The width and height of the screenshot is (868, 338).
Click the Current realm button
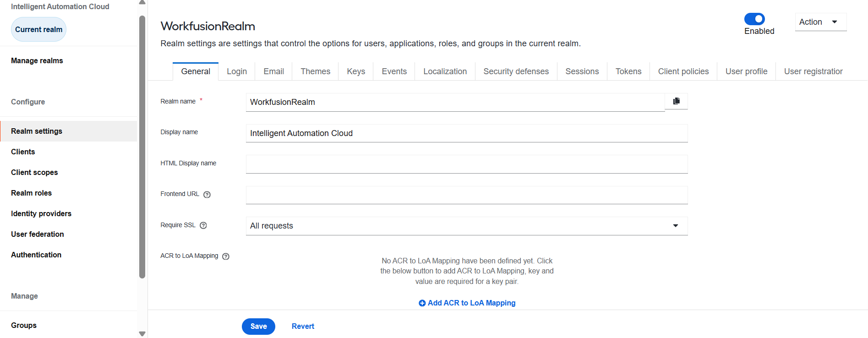coord(38,29)
